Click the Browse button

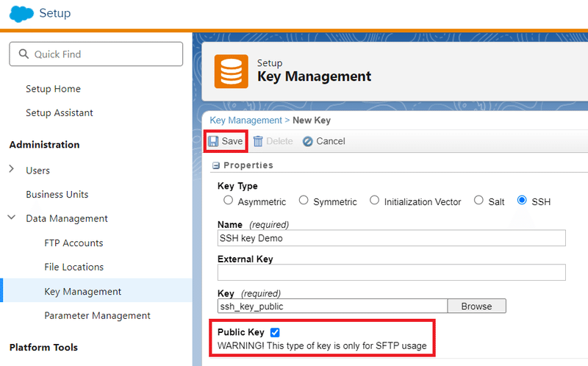tap(476, 306)
